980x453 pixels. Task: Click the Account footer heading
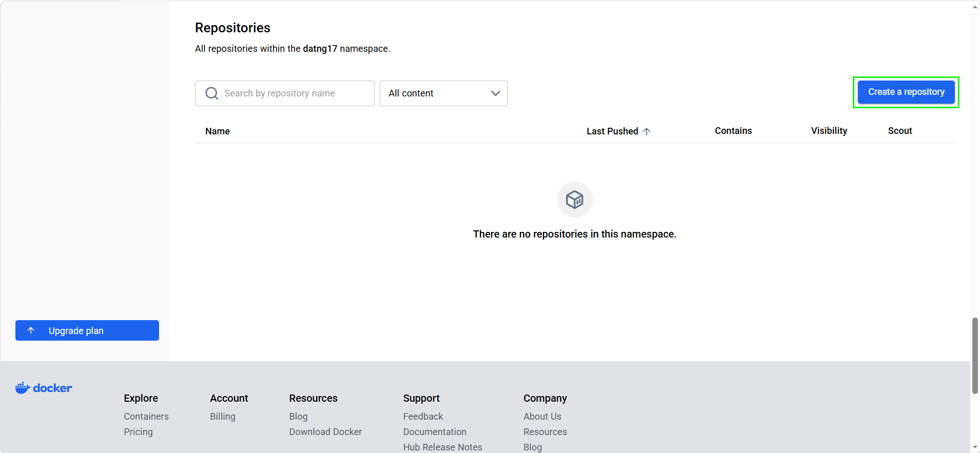(x=229, y=398)
